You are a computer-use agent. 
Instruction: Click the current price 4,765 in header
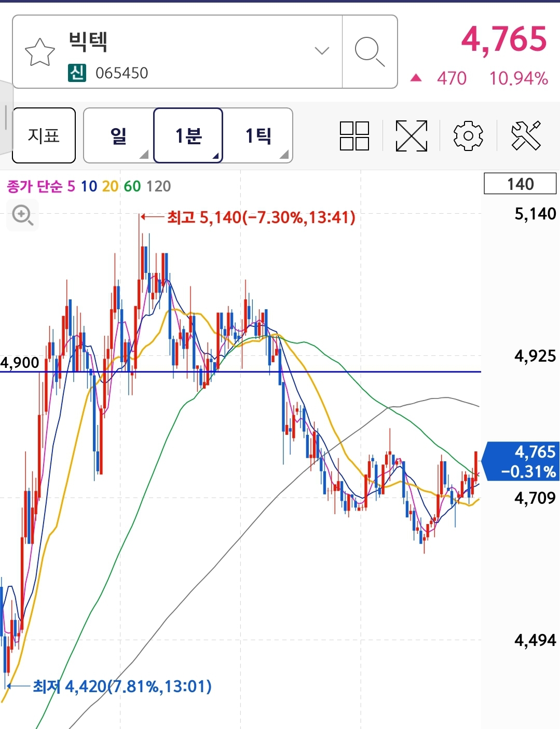coord(504,39)
